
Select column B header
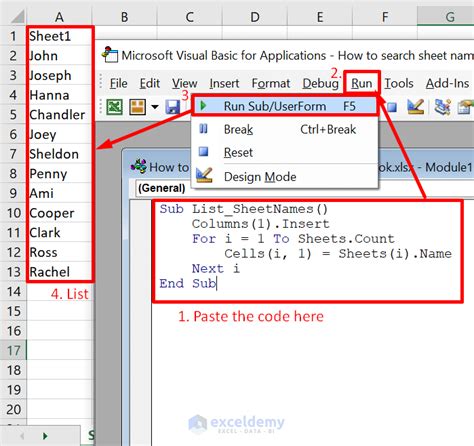point(124,17)
